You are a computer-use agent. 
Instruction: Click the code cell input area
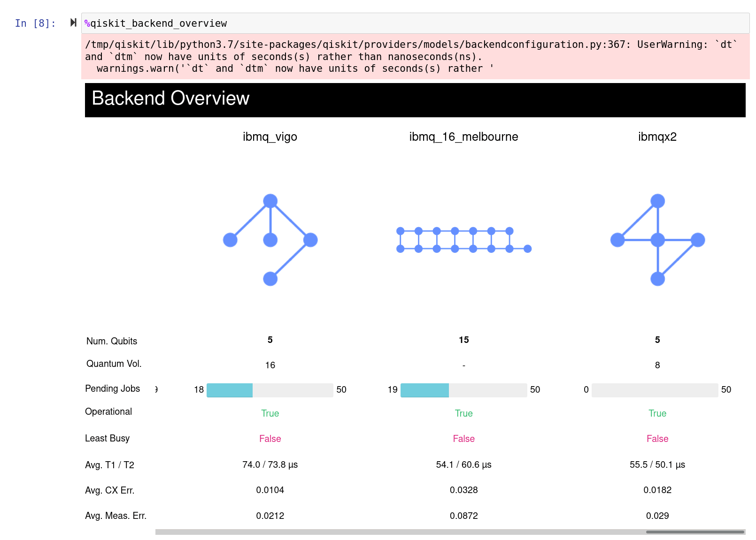coord(282,23)
